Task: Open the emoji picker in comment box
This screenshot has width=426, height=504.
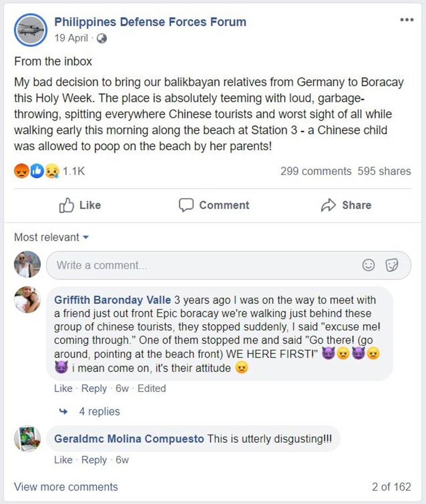Action: 369,265
